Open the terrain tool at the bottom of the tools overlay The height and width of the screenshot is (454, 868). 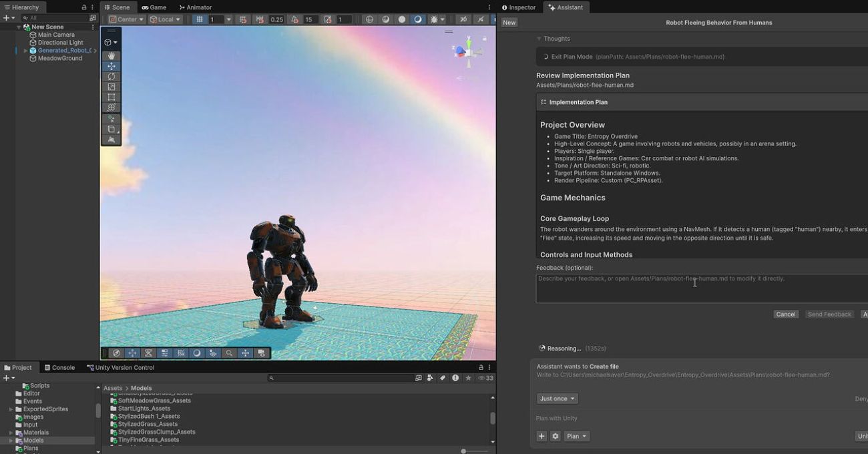(112, 140)
